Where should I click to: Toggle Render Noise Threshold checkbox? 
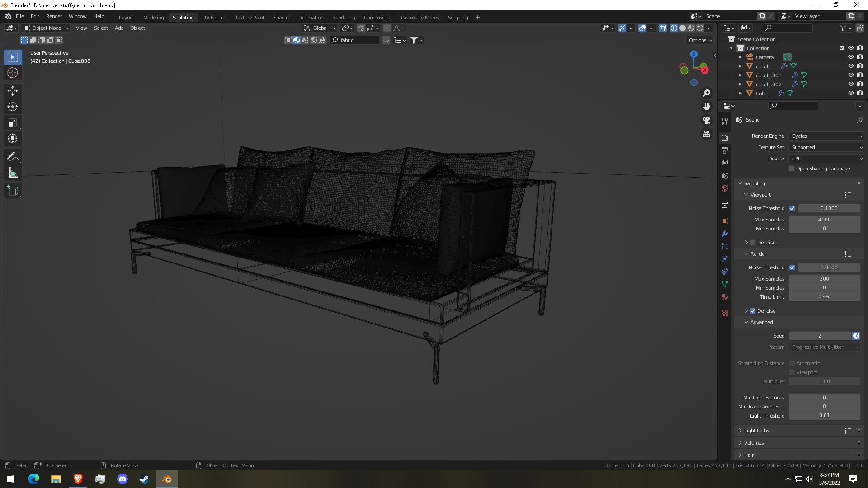point(792,267)
